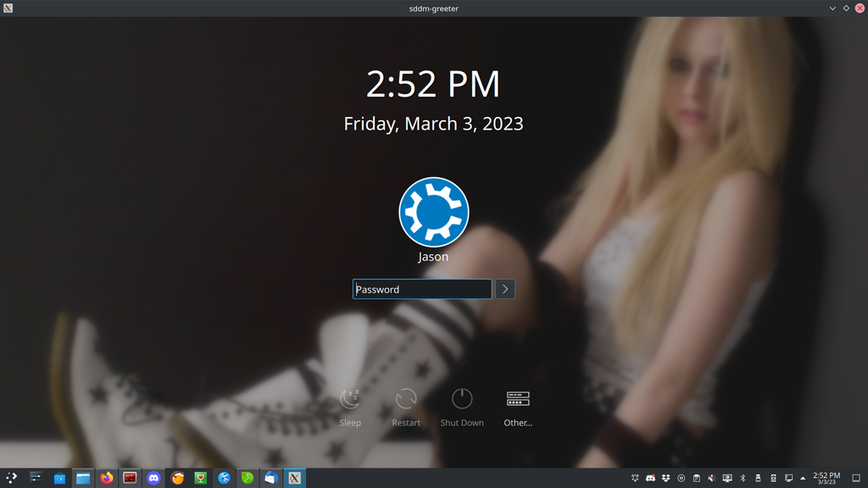
Task: Toggle Bluetooth from the system tray
Action: point(743,479)
